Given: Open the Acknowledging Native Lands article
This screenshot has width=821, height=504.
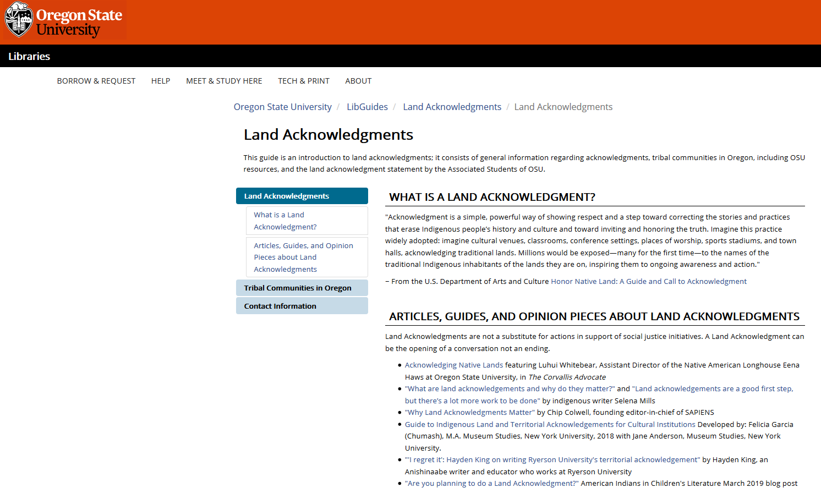Looking at the screenshot, I should (x=453, y=365).
